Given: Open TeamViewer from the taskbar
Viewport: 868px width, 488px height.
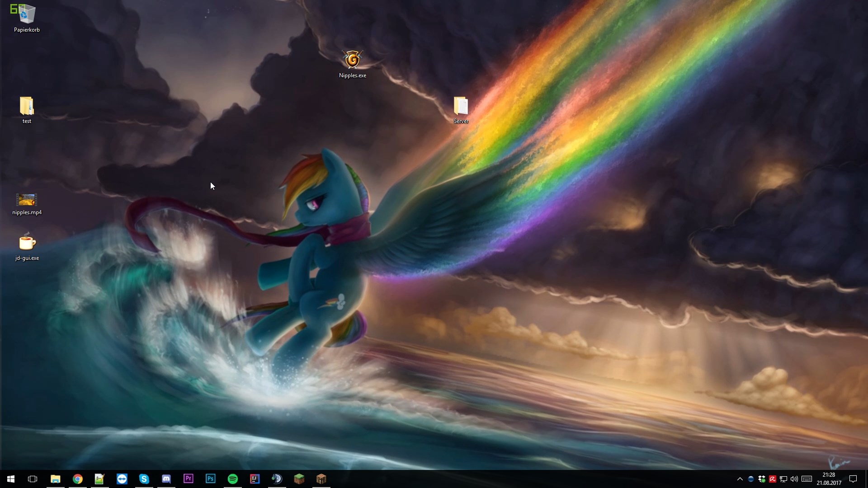Looking at the screenshot, I should tap(122, 479).
